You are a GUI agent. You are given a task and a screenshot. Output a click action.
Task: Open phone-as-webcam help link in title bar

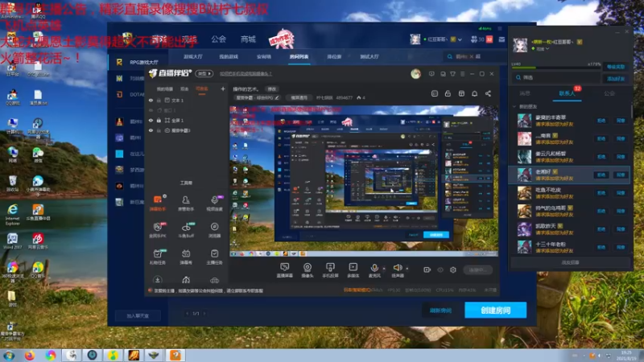[x=246, y=74]
